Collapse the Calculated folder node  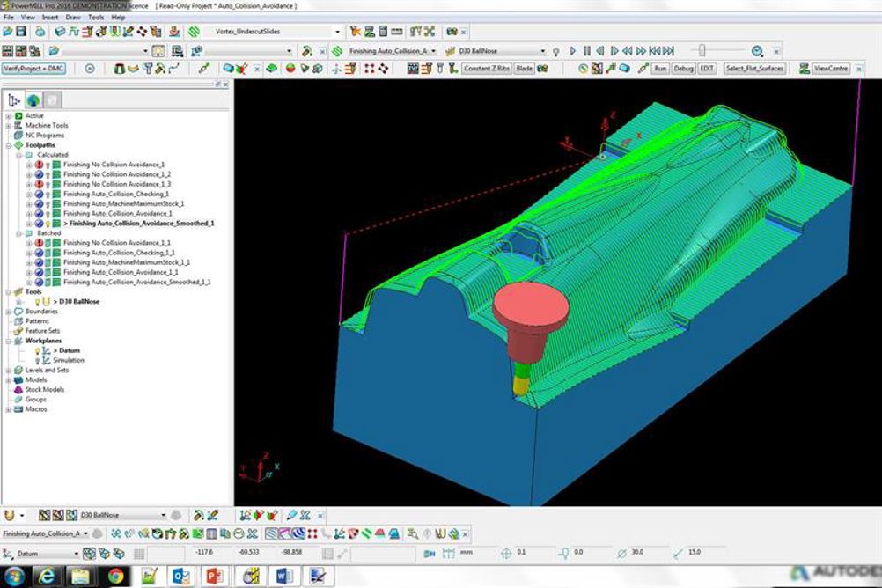coord(18,155)
